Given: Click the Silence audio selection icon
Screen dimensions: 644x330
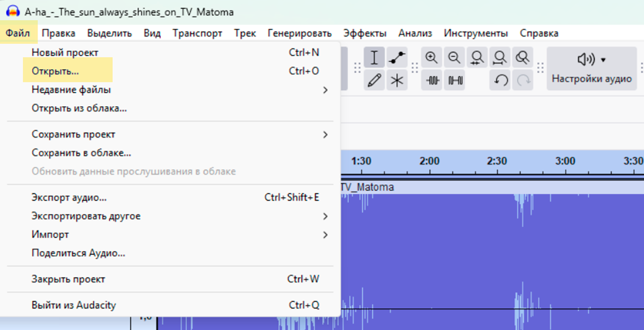Looking at the screenshot, I should click(455, 80).
